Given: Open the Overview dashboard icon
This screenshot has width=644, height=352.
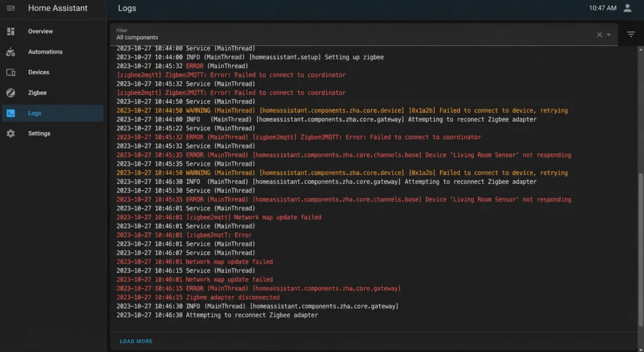Looking at the screenshot, I should click(11, 31).
